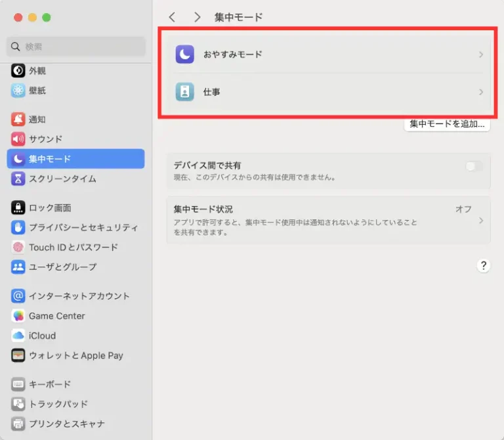This screenshot has height=440, width=504.
Task: Go back with the left arrow
Action: click(173, 17)
